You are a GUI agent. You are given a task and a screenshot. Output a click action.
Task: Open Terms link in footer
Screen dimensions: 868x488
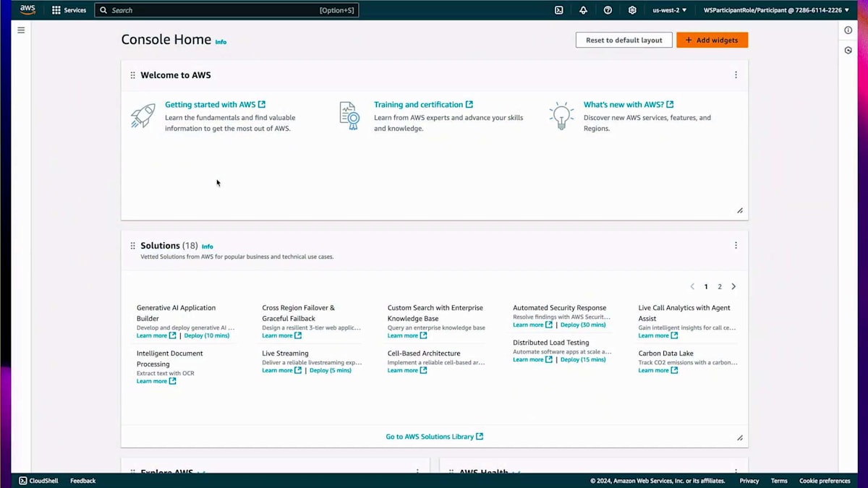779,481
